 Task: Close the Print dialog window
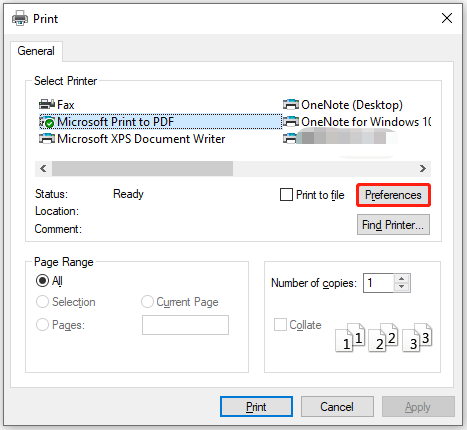447,18
